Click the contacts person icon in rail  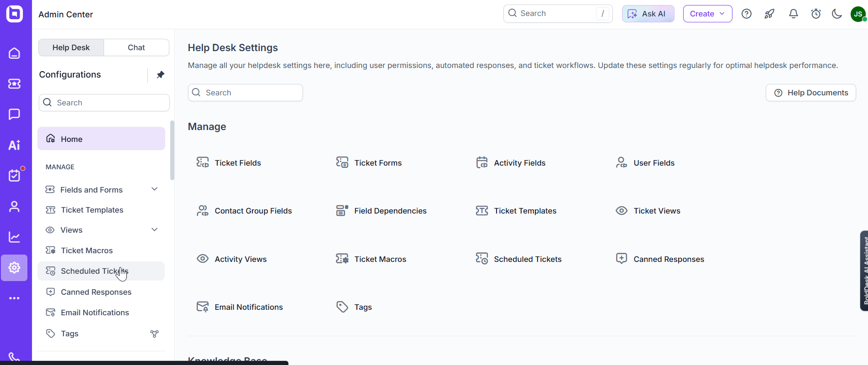tap(14, 207)
